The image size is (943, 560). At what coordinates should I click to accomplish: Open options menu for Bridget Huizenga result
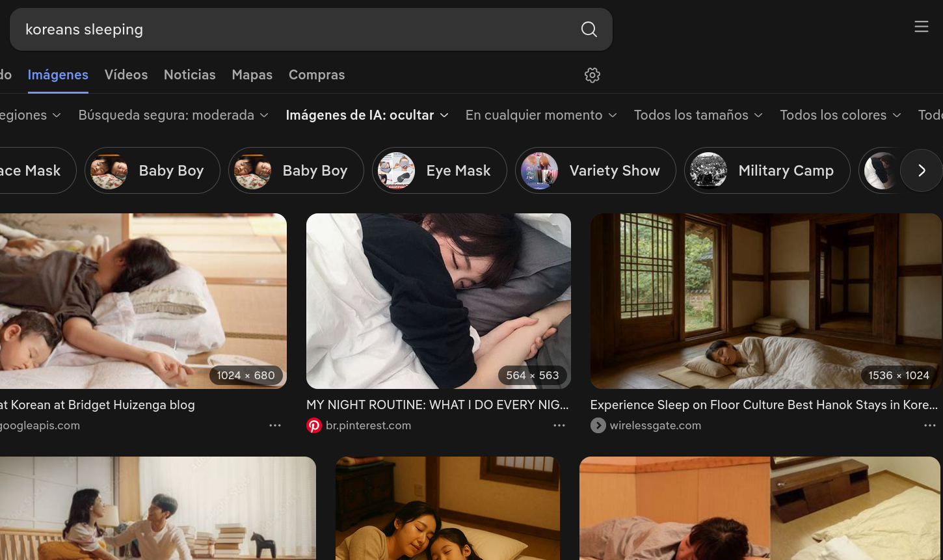[x=275, y=425]
